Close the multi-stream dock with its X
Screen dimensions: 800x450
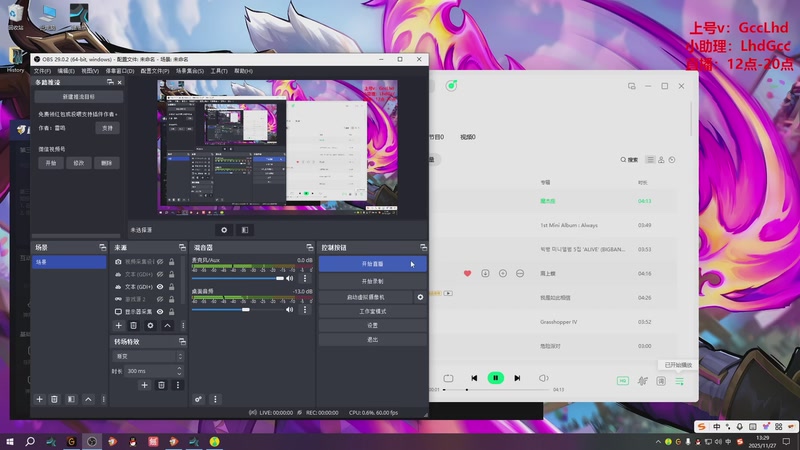(120, 82)
